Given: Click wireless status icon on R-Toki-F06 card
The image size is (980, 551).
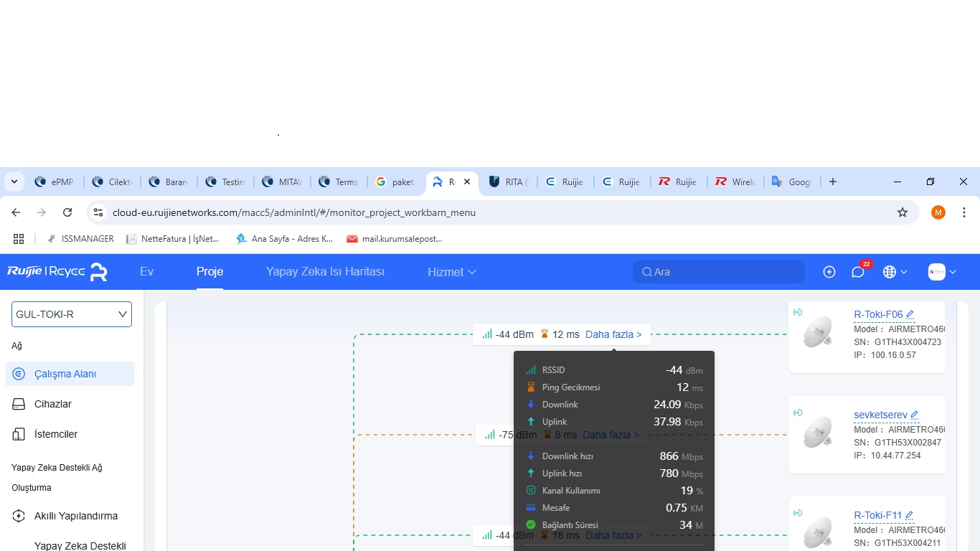Looking at the screenshot, I should point(798,312).
